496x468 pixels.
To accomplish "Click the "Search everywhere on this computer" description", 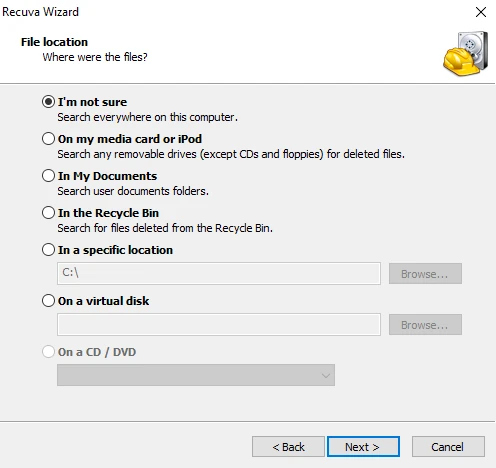I will click(147, 117).
